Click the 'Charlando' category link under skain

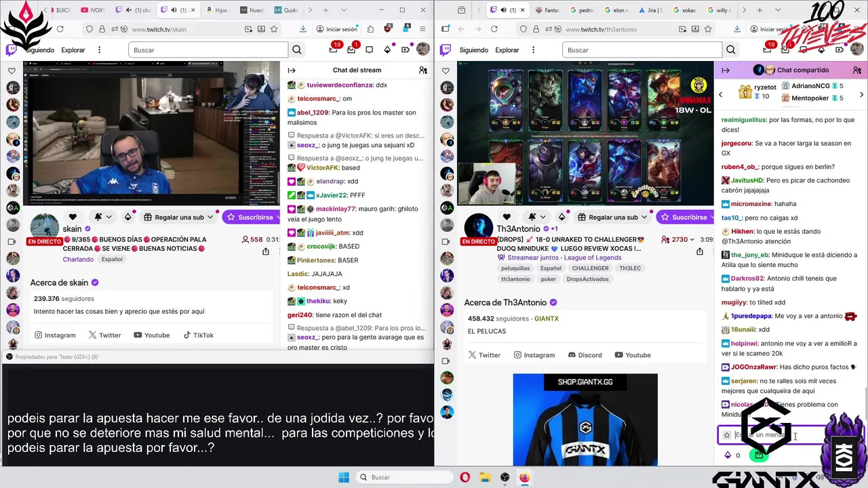[x=78, y=259]
